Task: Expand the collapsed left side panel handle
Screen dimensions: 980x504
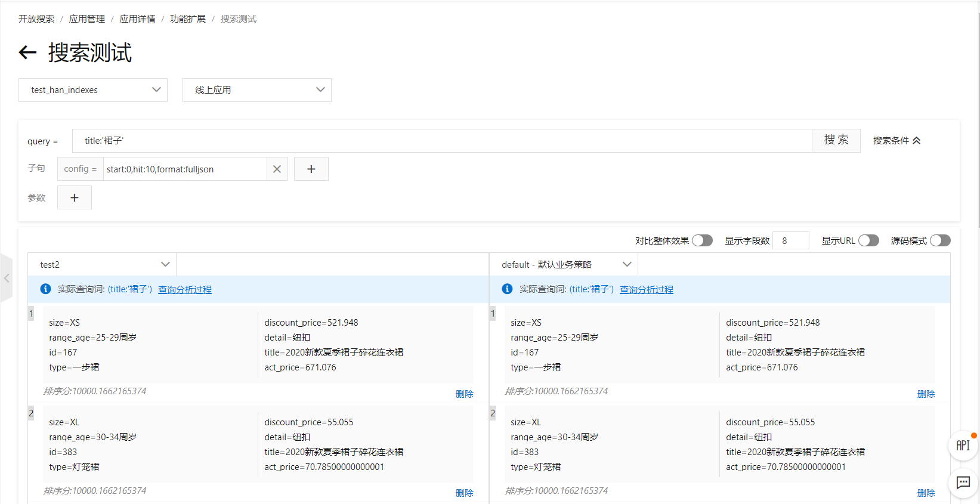Action: [7, 278]
